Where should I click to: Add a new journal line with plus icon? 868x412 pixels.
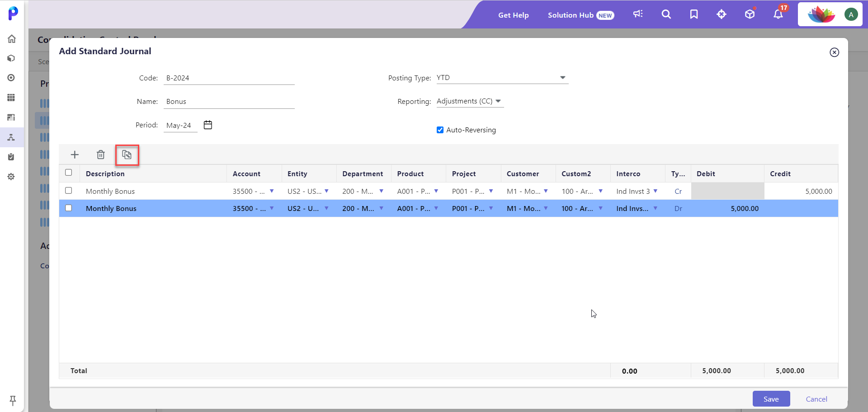(x=75, y=155)
